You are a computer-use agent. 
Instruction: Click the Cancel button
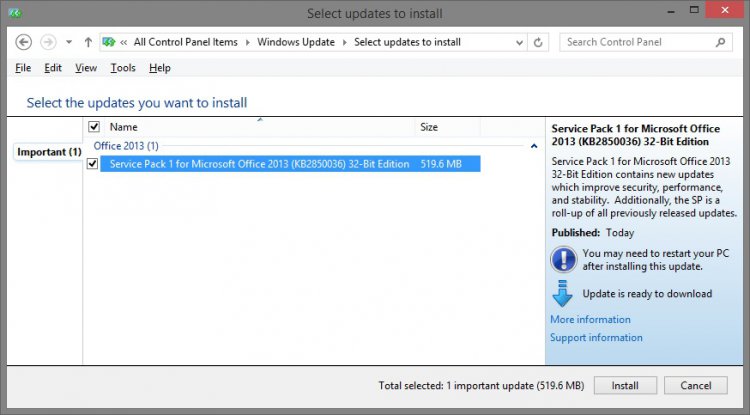pyautogui.click(x=696, y=385)
